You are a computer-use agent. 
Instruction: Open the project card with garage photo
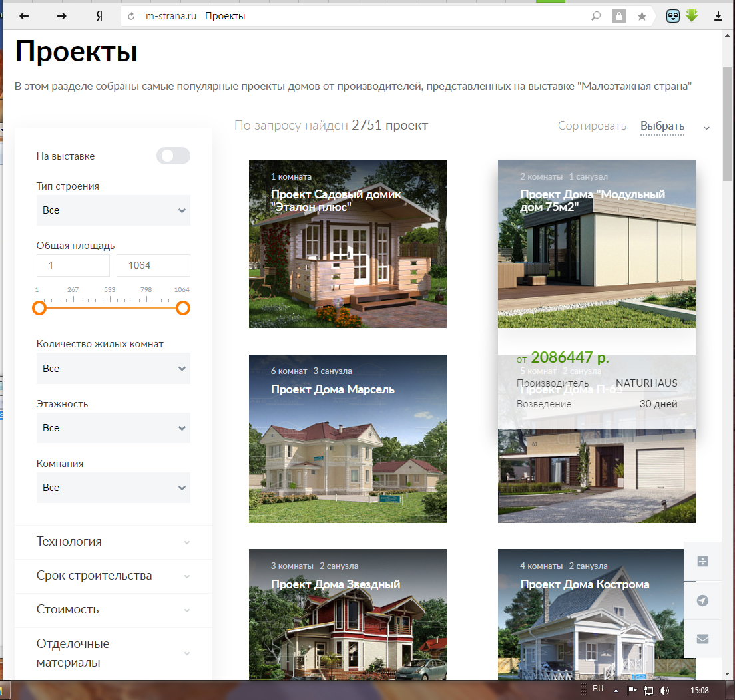pyautogui.click(x=597, y=476)
